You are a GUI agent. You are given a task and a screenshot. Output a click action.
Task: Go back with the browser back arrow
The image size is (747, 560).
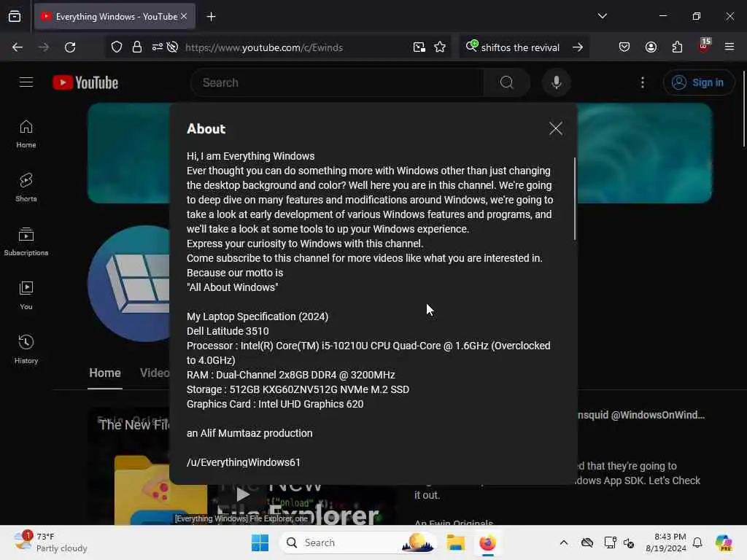tap(18, 47)
